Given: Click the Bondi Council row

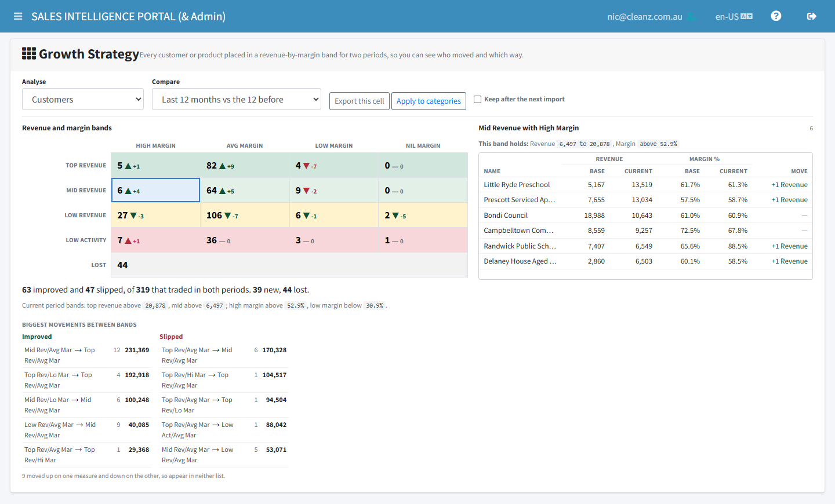Looking at the screenshot, I should [x=645, y=216].
